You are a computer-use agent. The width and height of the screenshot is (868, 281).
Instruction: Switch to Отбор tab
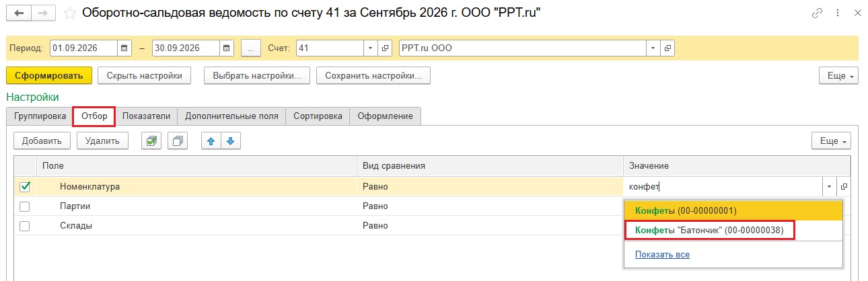(94, 116)
